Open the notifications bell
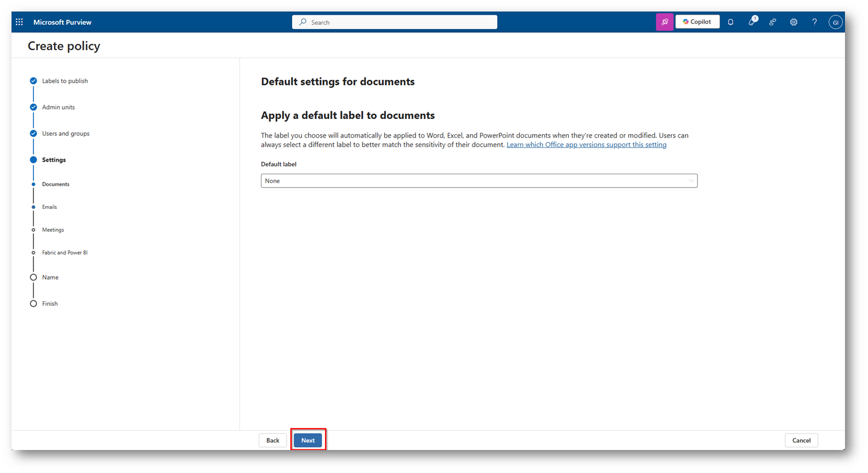868x473 pixels. (x=730, y=22)
